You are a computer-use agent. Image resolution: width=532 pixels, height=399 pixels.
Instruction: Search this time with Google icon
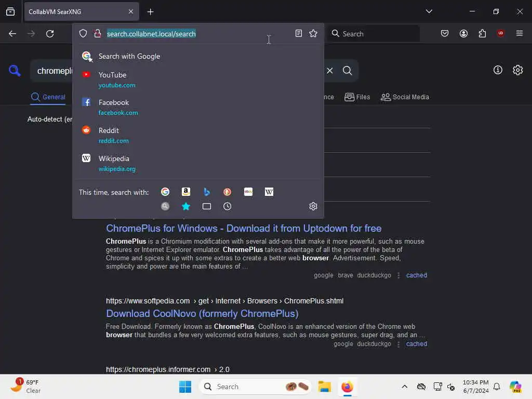(x=165, y=192)
